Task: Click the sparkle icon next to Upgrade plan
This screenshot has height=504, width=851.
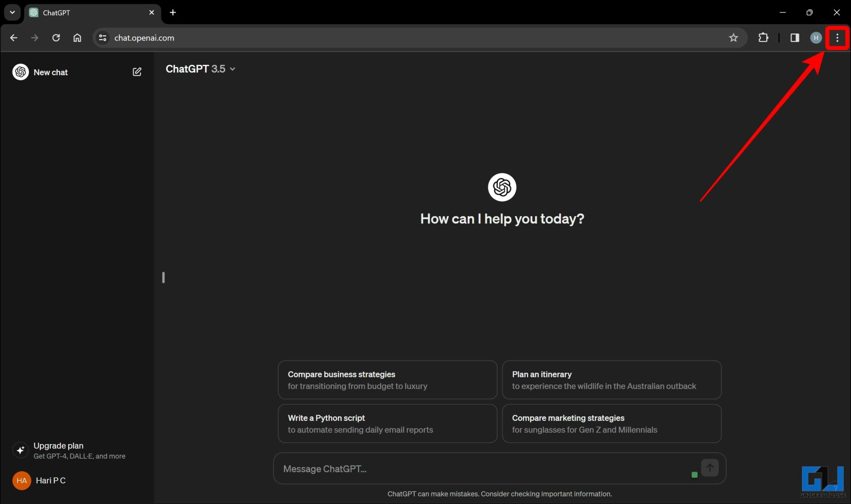Action: click(x=21, y=450)
